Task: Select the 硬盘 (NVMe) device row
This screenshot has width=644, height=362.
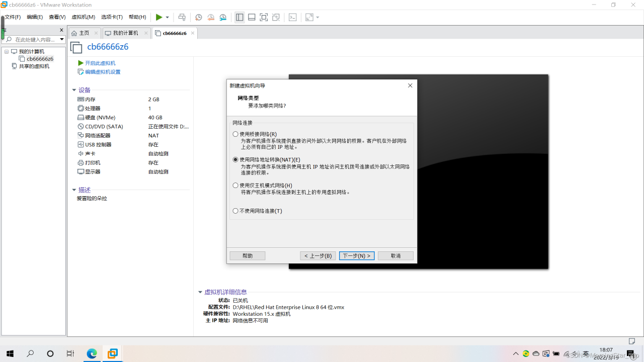Action: coord(133,118)
